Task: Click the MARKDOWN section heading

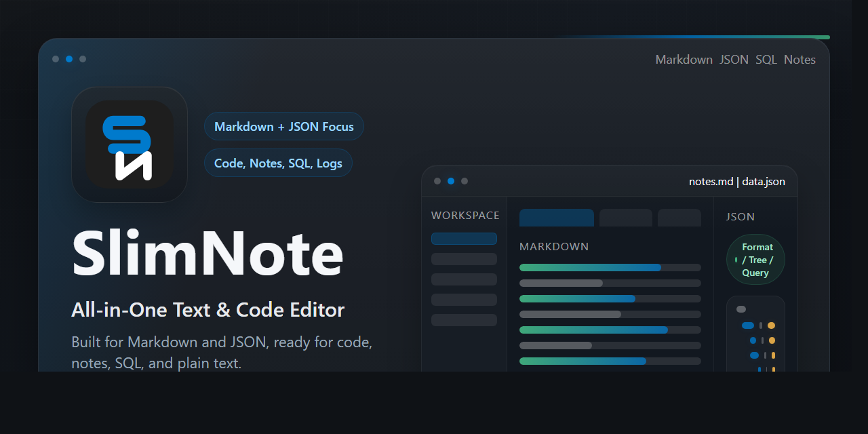Action: point(554,247)
